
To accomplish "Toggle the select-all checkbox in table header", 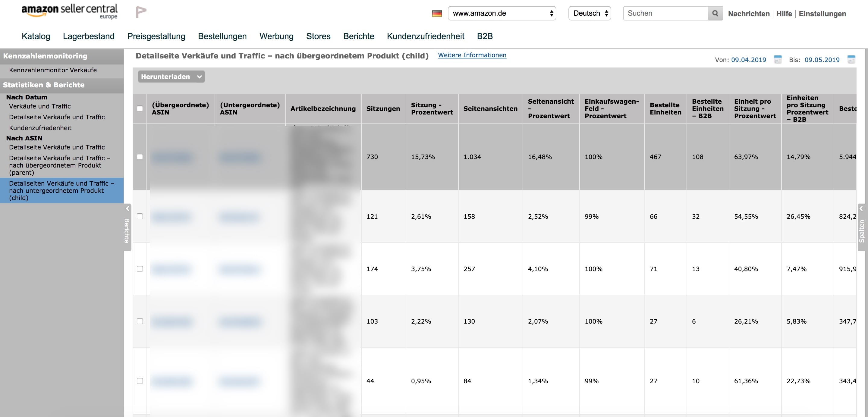I will (140, 108).
